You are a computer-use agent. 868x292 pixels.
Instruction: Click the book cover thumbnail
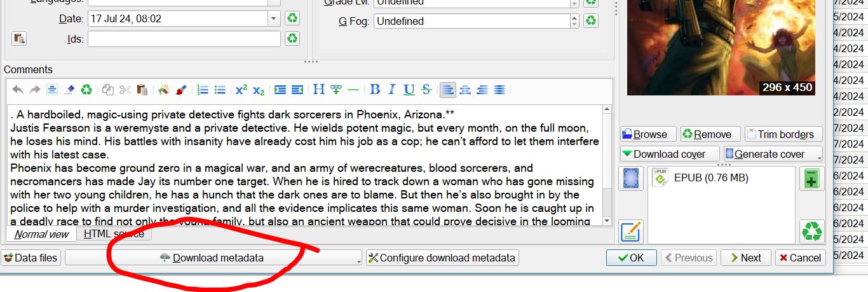721,48
